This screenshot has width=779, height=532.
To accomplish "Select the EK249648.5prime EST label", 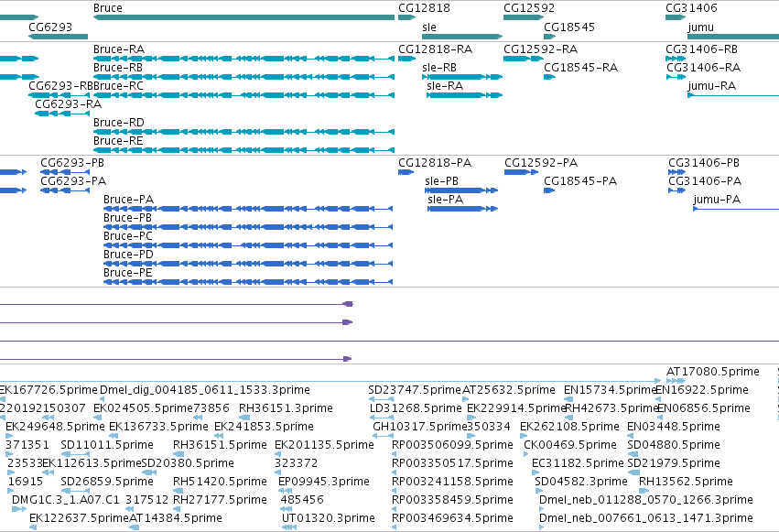I will point(55,427).
